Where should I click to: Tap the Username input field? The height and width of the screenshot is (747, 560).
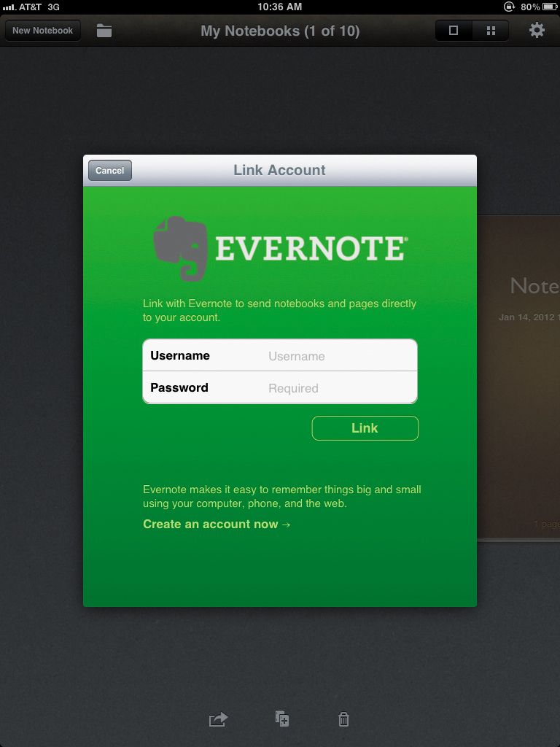(x=280, y=355)
